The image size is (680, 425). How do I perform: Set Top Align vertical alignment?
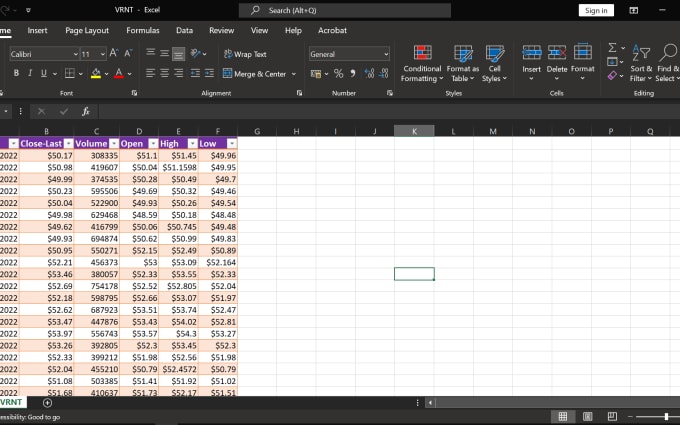tap(150, 53)
